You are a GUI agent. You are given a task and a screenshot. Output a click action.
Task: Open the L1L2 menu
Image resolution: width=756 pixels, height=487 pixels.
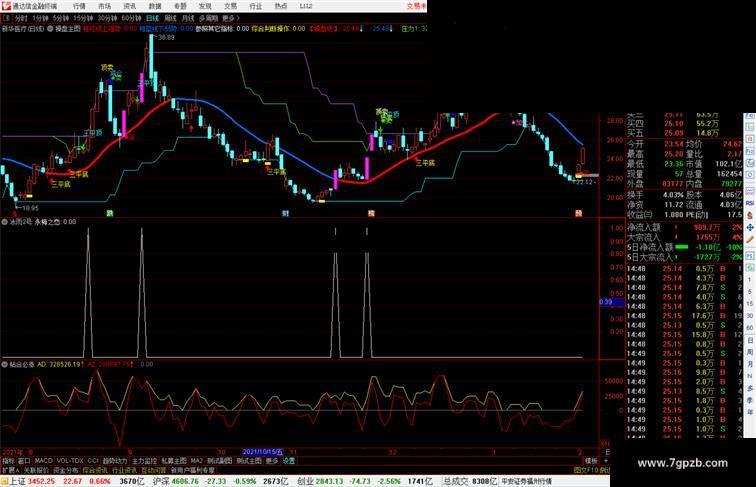coord(306,6)
